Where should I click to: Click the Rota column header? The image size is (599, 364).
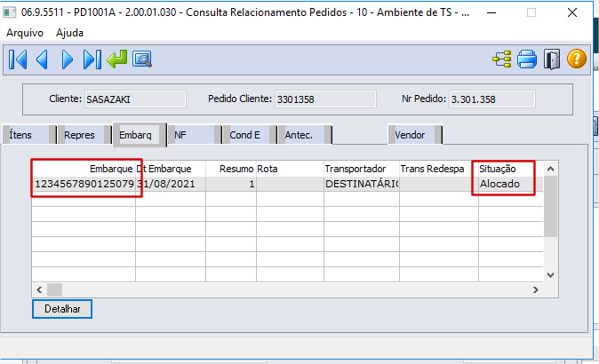click(x=290, y=169)
